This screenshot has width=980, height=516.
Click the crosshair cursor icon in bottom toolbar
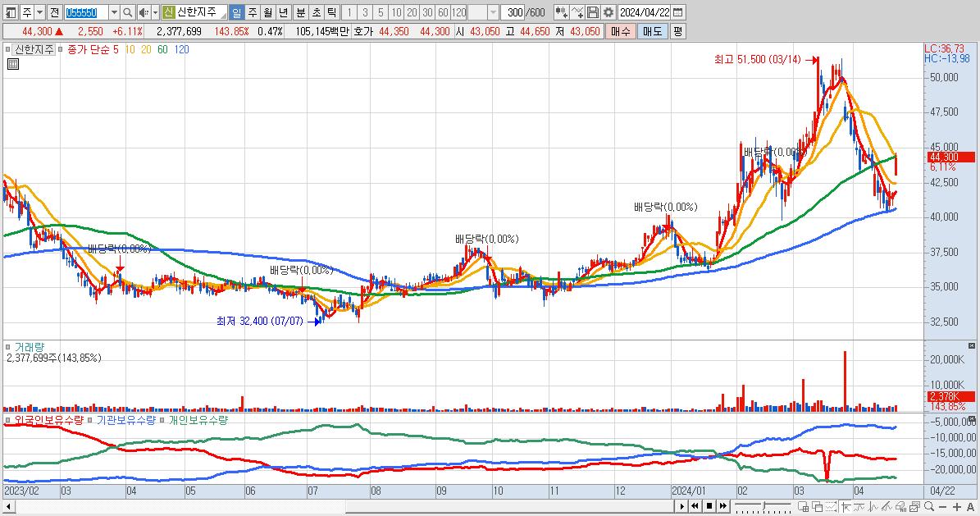click(847, 506)
